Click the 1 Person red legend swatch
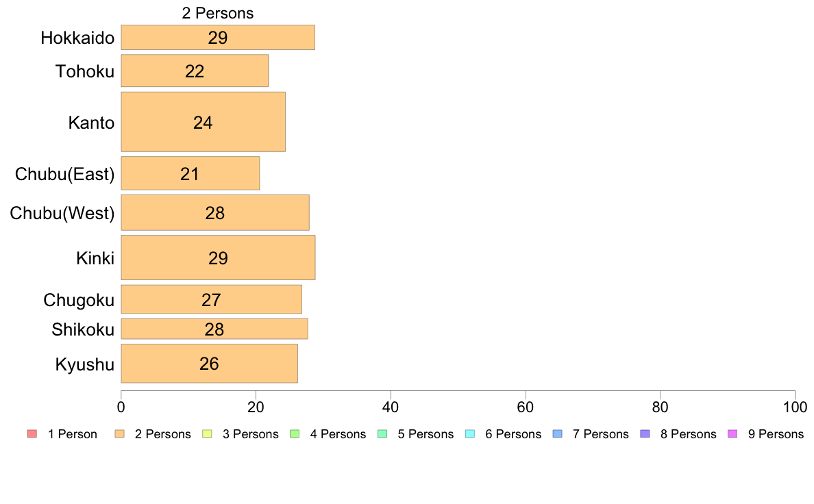 pos(32,434)
